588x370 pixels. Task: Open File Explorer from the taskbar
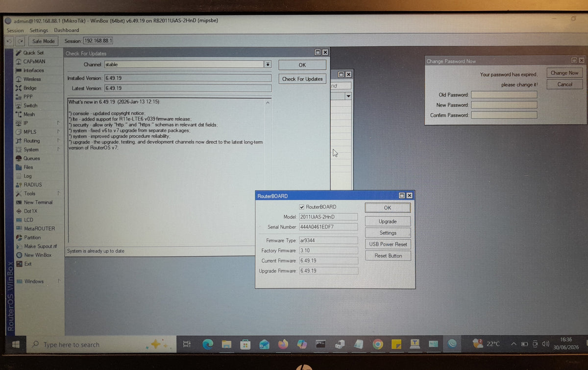click(x=226, y=344)
